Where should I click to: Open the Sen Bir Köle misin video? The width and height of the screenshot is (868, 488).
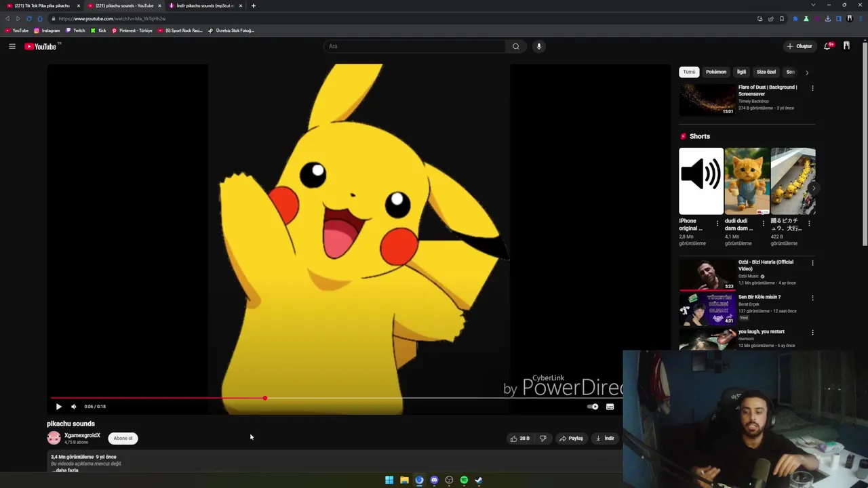pos(707,309)
